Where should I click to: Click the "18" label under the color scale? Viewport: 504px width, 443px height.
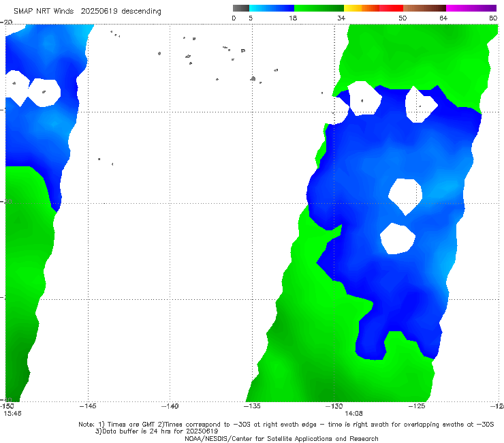pos(293,18)
